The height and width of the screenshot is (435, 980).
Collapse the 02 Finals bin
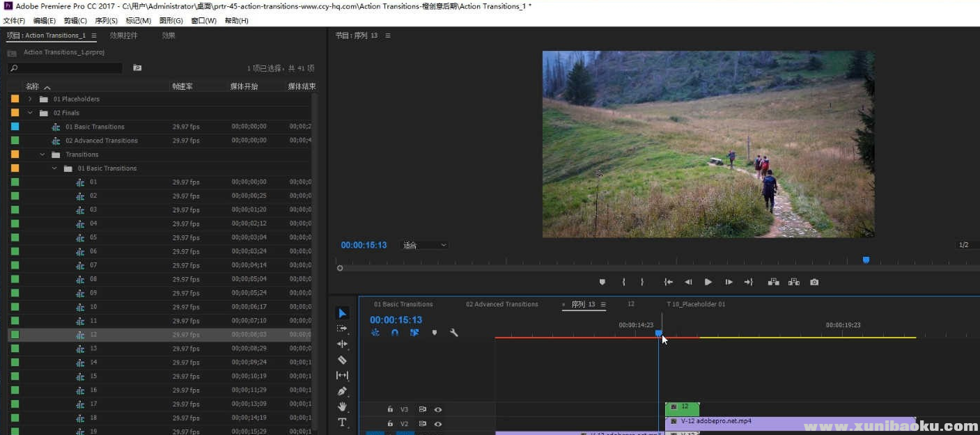coord(30,113)
